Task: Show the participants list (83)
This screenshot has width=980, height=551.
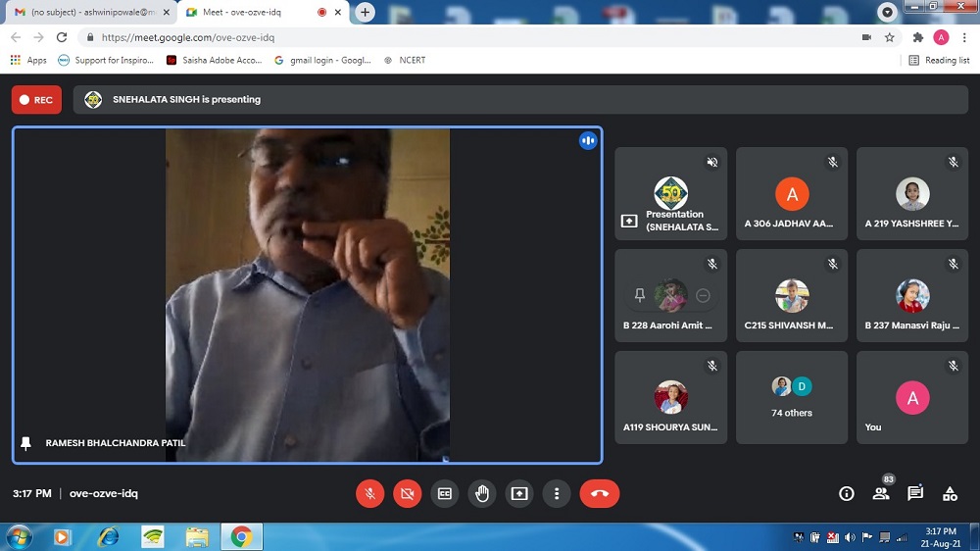Action: (881, 493)
